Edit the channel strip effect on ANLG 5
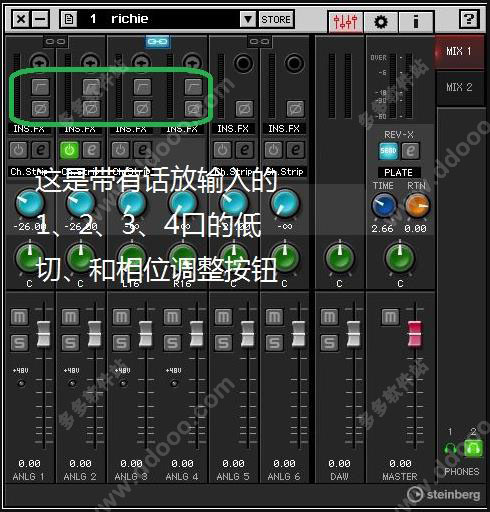The height and width of the screenshot is (512, 490). point(244,150)
